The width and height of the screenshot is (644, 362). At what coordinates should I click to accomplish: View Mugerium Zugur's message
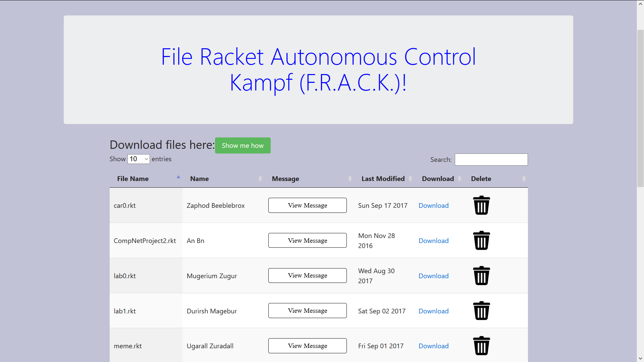tap(307, 276)
